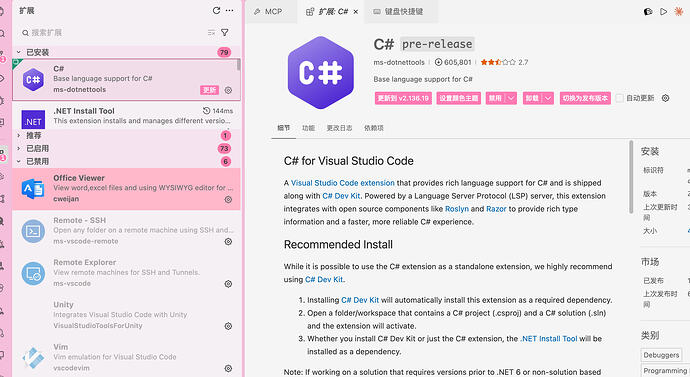This screenshot has height=377, width=690.
Task: Click the Debuggers category tag
Action: pyautogui.click(x=661, y=355)
